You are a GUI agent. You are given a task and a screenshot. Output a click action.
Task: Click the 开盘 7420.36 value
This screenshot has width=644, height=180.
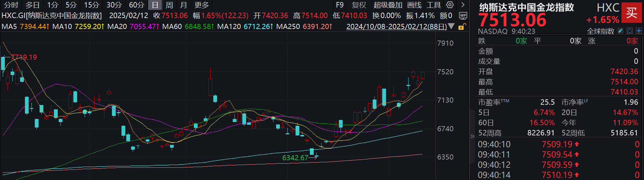coord(624,71)
